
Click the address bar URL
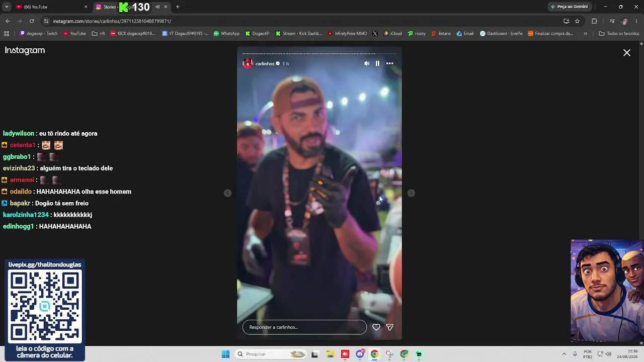tap(112, 21)
